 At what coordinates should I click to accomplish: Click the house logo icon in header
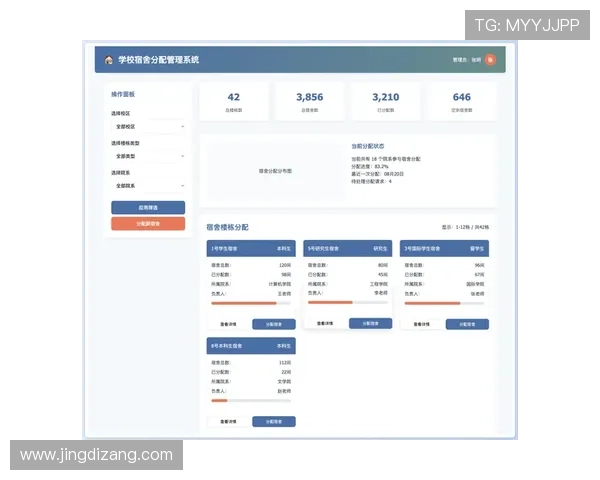(108, 60)
